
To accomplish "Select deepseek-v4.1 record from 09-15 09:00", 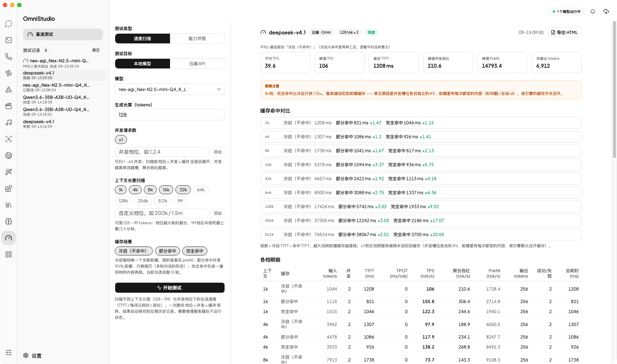I will point(63,75).
